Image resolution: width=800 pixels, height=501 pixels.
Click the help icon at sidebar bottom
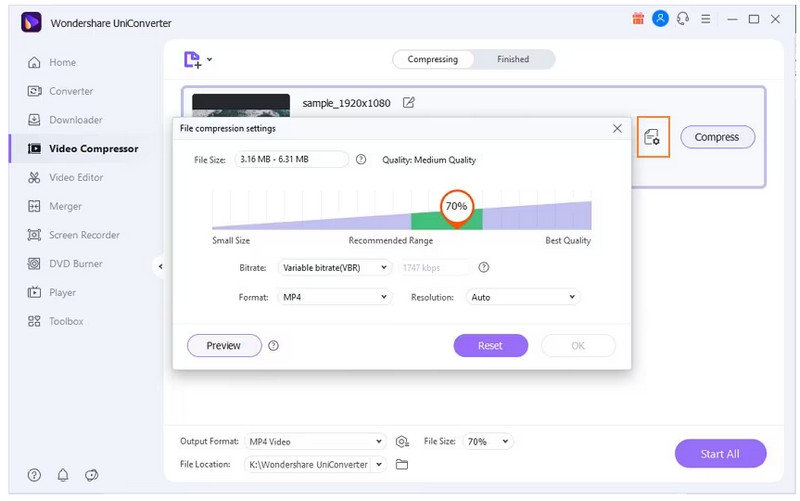click(x=34, y=475)
